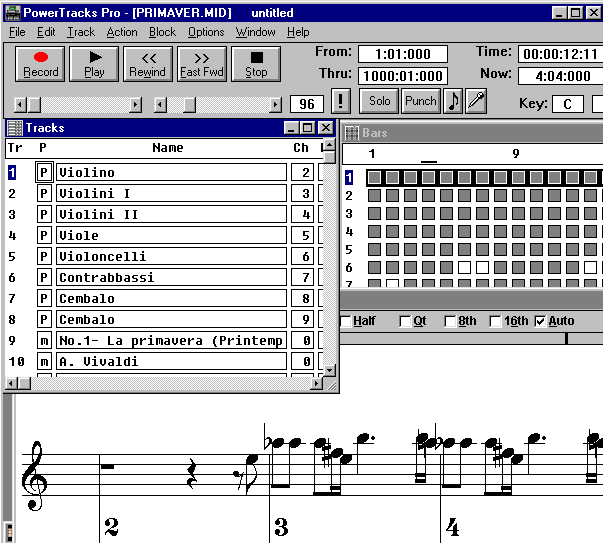Toggle m type for A. Vivaldi track

[x=44, y=361]
